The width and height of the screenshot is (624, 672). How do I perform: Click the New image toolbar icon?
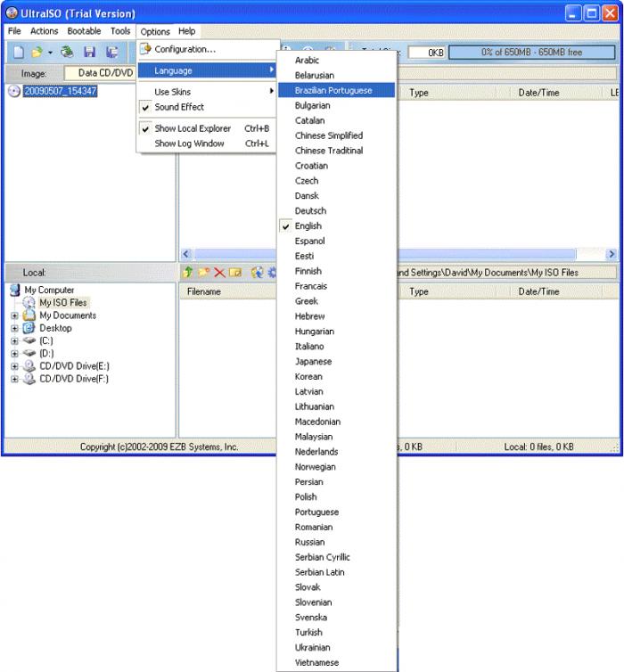(x=19, y=52)
